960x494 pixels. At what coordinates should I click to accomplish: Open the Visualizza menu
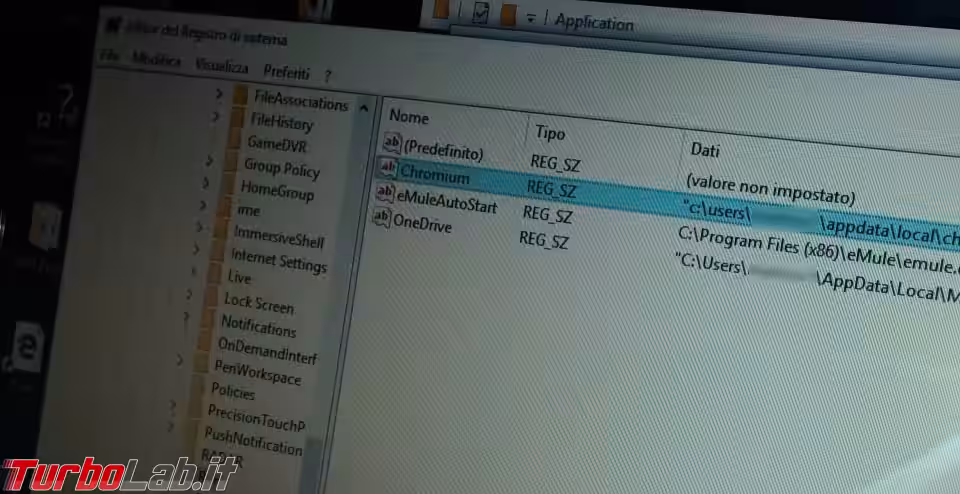(x=222, y=66)
